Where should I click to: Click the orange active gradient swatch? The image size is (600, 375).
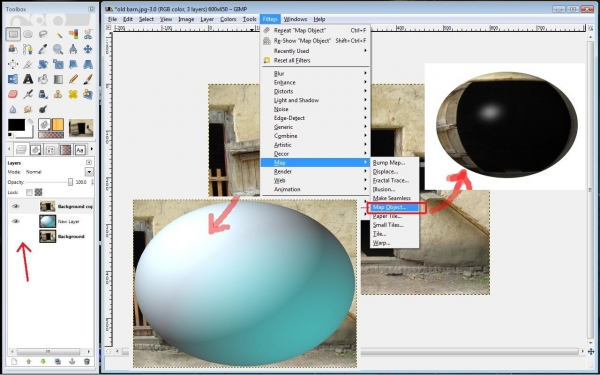coord(58,124)
